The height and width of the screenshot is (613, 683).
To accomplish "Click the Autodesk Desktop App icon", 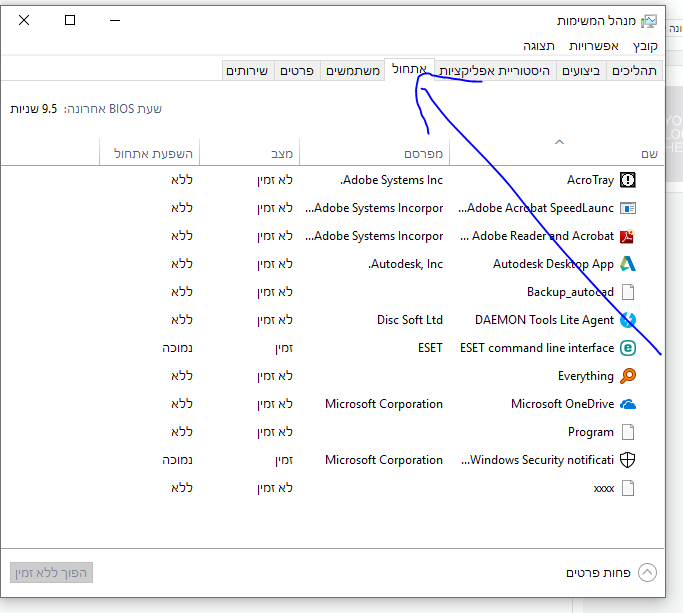I will [628, 264].
